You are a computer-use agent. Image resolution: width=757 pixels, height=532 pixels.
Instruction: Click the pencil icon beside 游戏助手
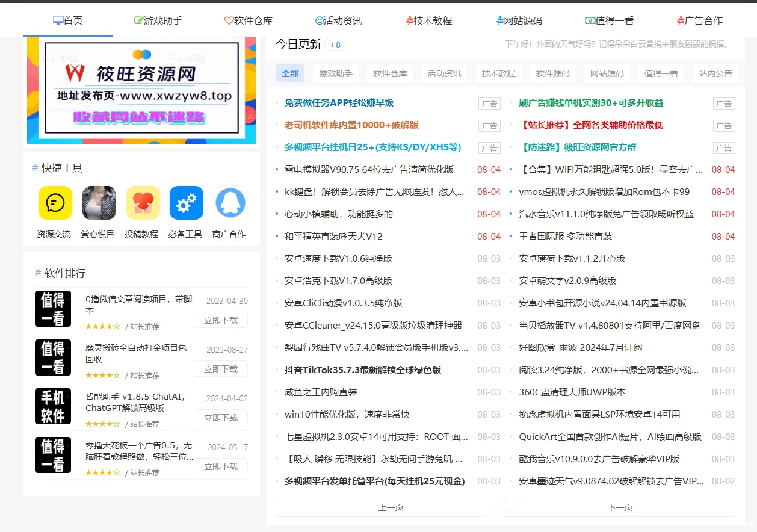pos(137,19)
